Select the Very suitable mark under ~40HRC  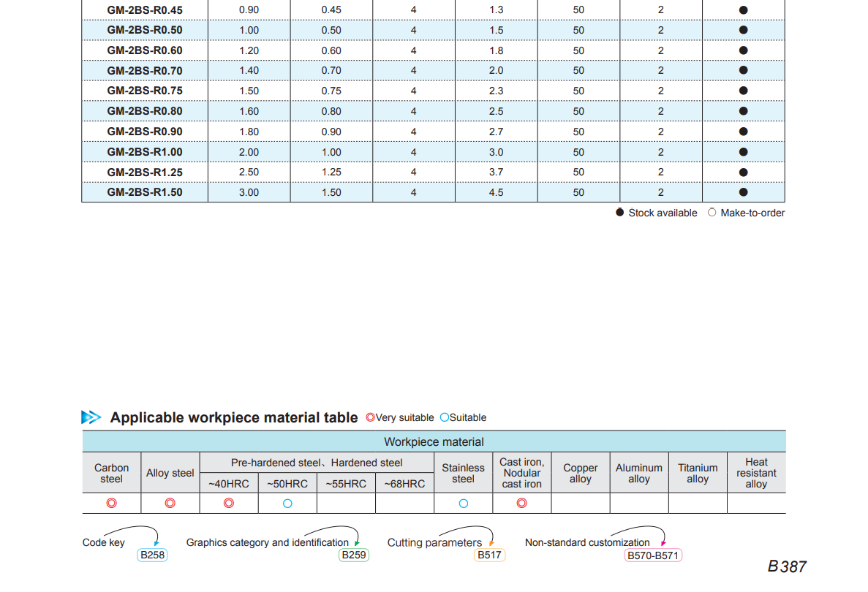coord(228,503)
